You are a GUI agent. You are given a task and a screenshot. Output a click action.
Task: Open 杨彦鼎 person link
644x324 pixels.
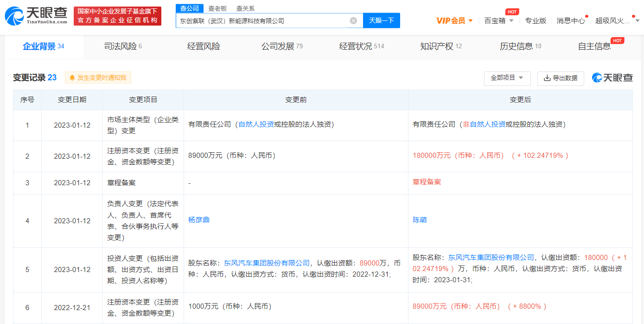[199, 220]
